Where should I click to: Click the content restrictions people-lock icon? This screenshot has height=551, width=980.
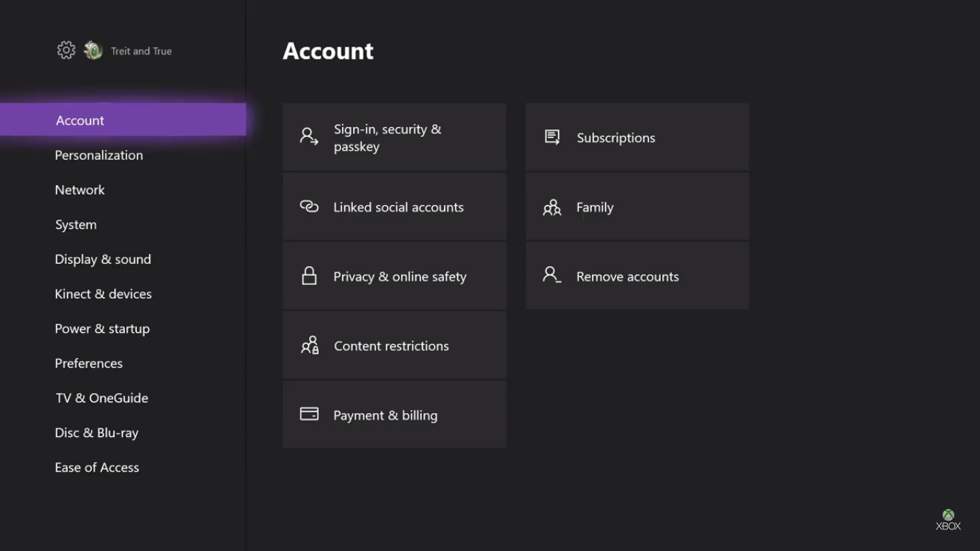309,346
